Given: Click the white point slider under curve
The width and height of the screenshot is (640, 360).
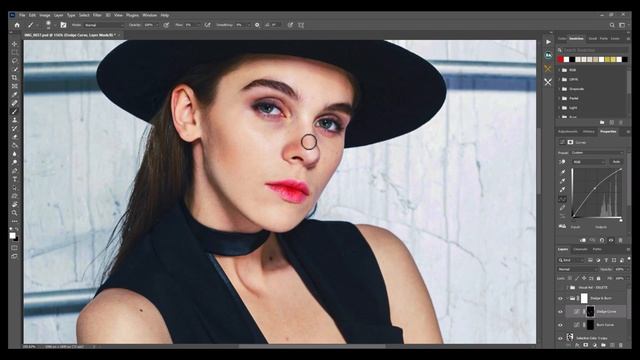Looking at the screenshot, I should coord(621,220).
